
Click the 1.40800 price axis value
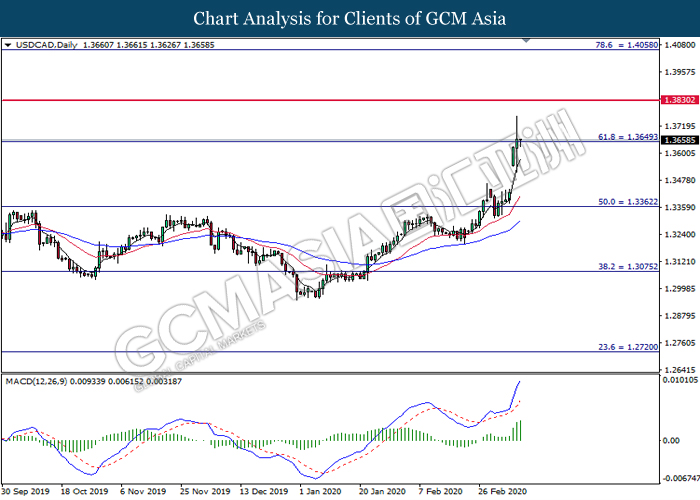click(x=678, y=45)
